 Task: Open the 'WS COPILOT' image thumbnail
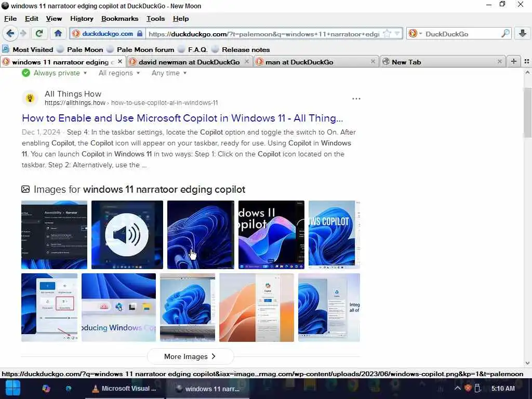click(x=334, y=235)
